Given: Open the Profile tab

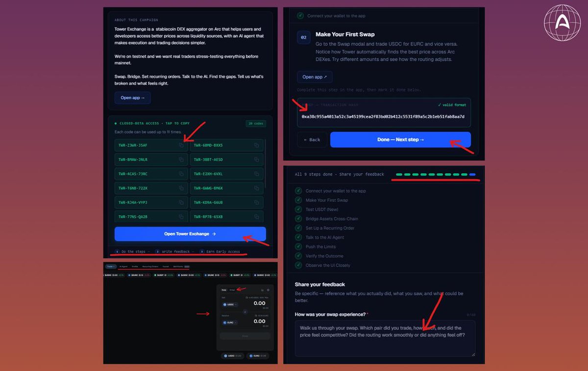Looking at the screenshot, I should [135, 267].
